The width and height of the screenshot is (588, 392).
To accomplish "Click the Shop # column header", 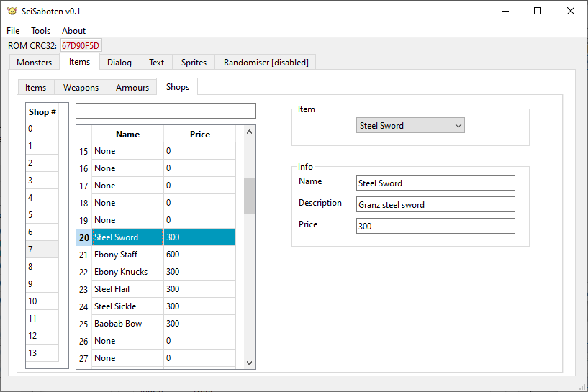I will pyautogui.click(x=42, y=111).
